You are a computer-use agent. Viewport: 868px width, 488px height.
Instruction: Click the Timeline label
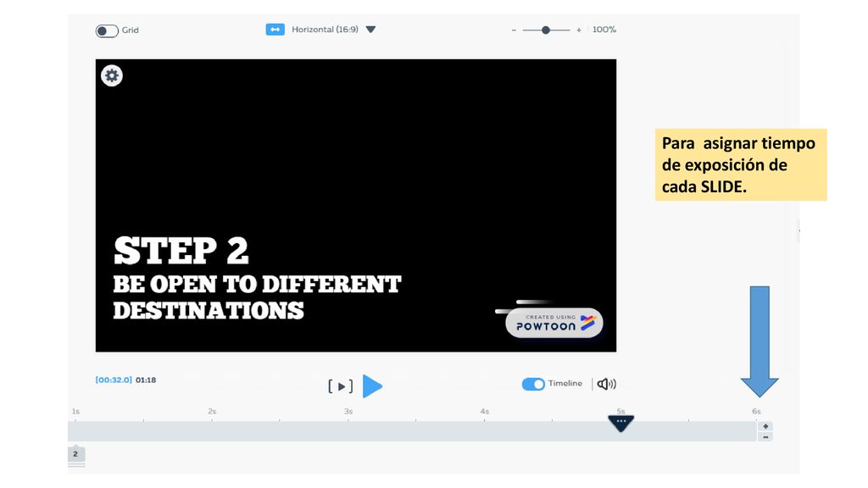click(x=565, y=383)
